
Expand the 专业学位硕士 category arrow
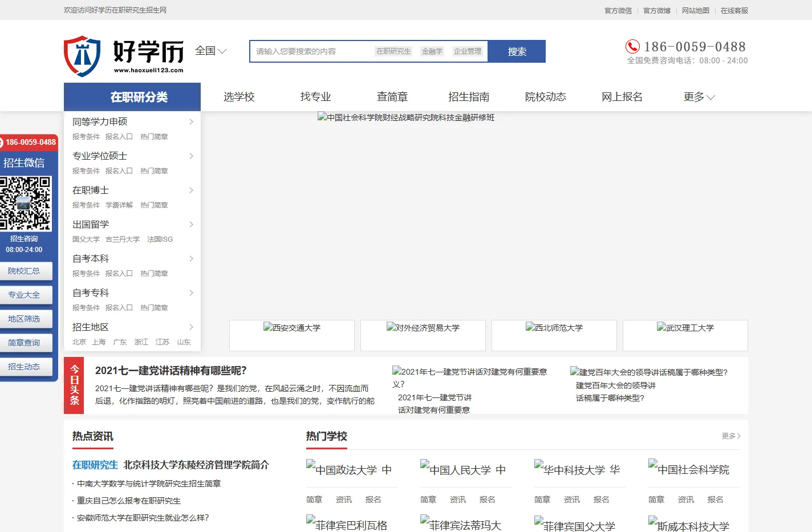(x=191, y=156)
